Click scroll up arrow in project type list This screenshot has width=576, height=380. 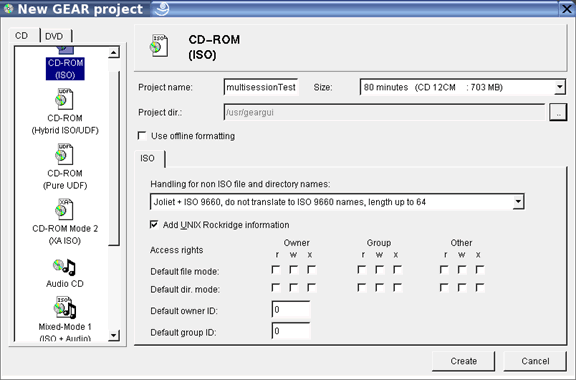pyautogui.click(x=114, y=53)
